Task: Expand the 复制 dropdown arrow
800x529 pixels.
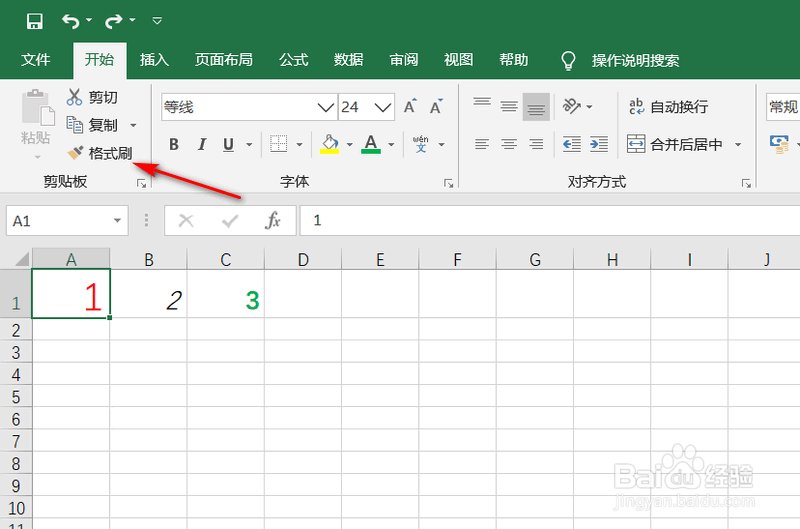Action: point(133,125)
